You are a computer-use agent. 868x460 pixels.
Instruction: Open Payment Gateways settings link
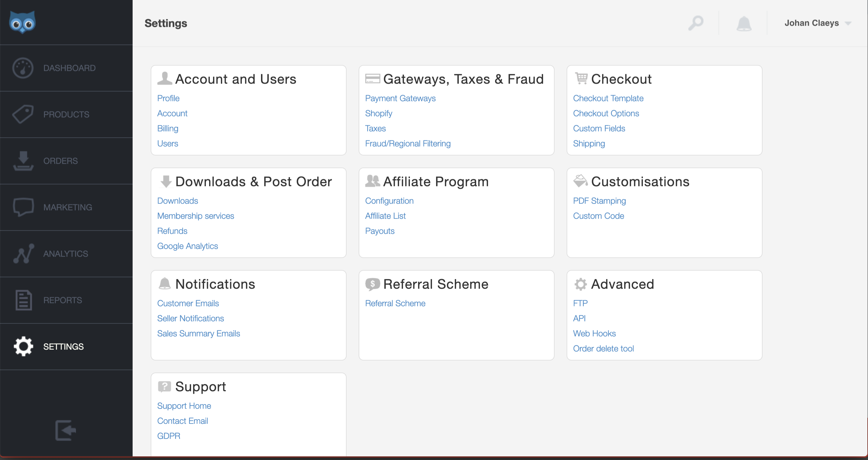pos(400,98)
